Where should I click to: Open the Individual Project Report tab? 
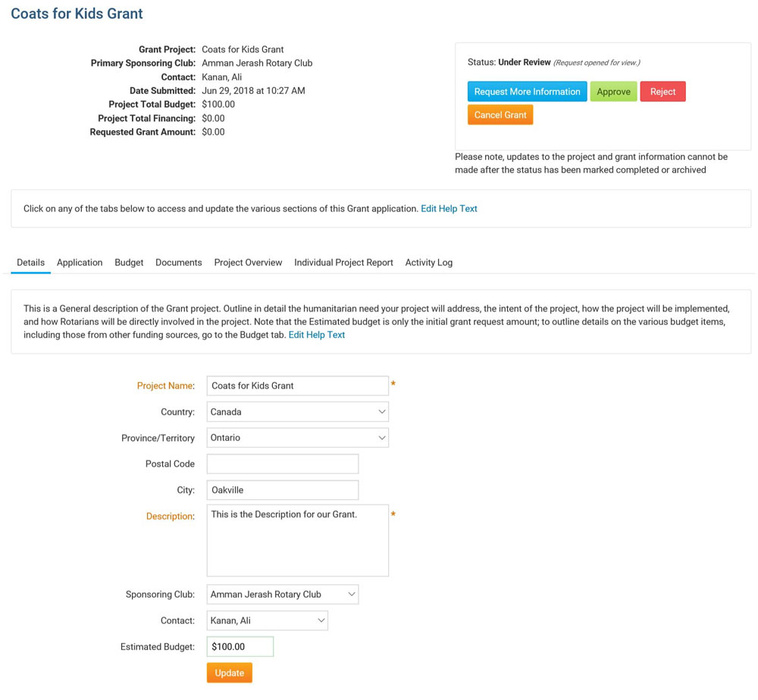tap(343, 262)
